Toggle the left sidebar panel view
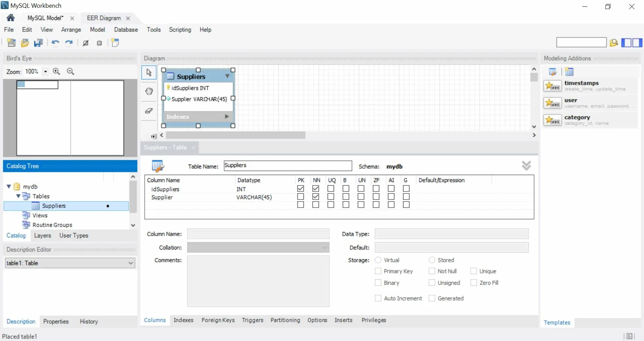The width and height of the screenshot is (644, 341). point(626,43)
